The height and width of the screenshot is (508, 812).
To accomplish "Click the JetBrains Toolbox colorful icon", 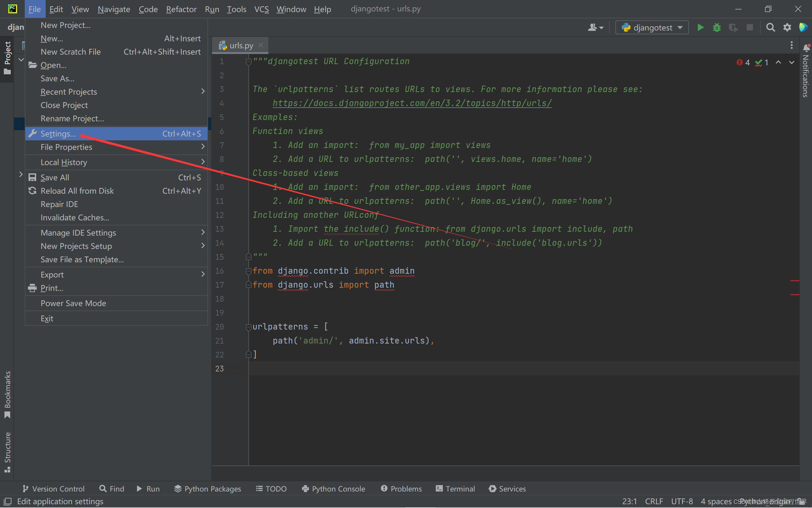I will pos(804,27).
